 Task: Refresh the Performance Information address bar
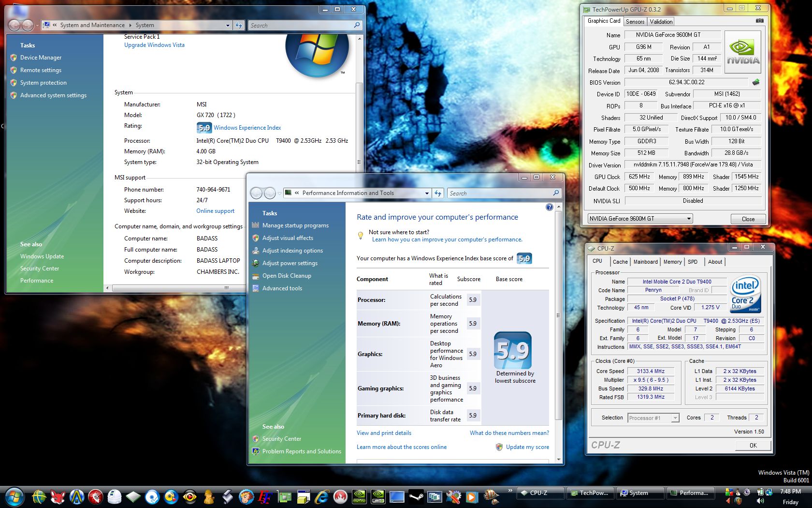pyautogui.click(x=438, y=193)
